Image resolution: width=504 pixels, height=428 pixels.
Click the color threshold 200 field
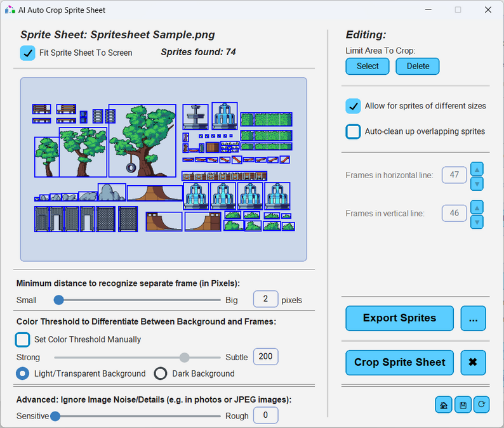pos(265,357)
